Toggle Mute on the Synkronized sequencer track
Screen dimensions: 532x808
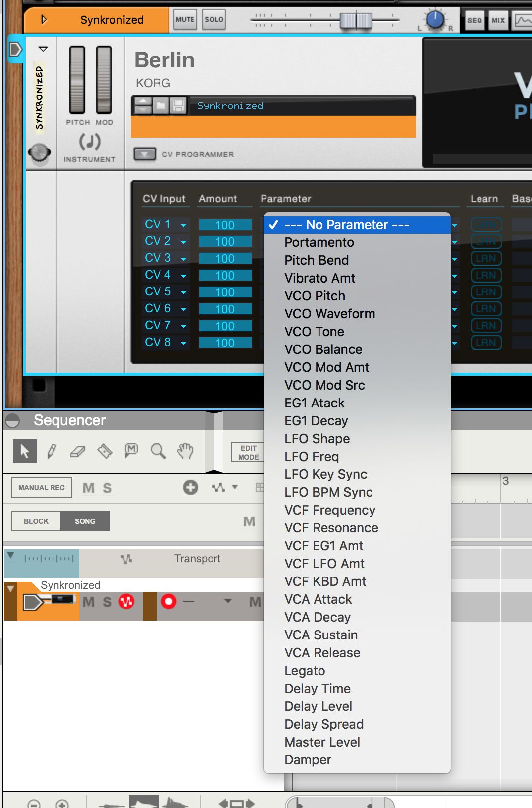click(89, 602)
